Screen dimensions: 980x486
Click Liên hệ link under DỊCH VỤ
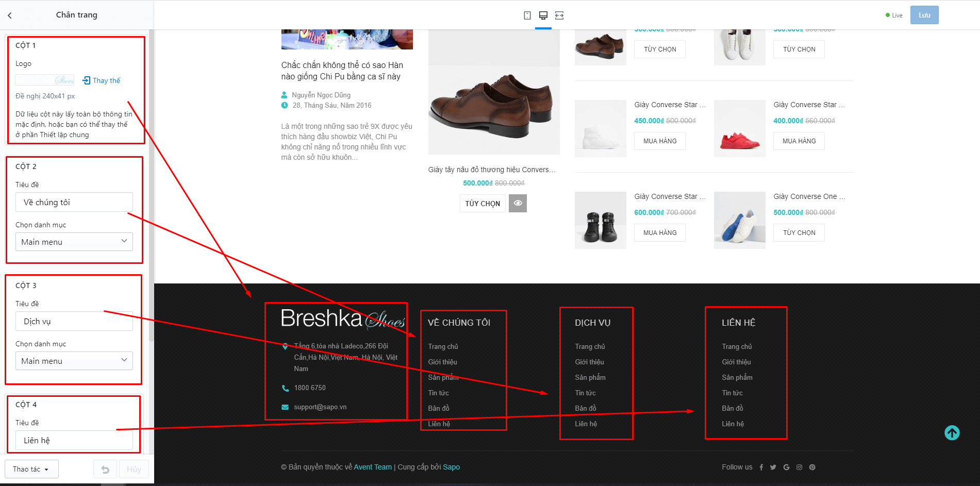pos(586,424)
